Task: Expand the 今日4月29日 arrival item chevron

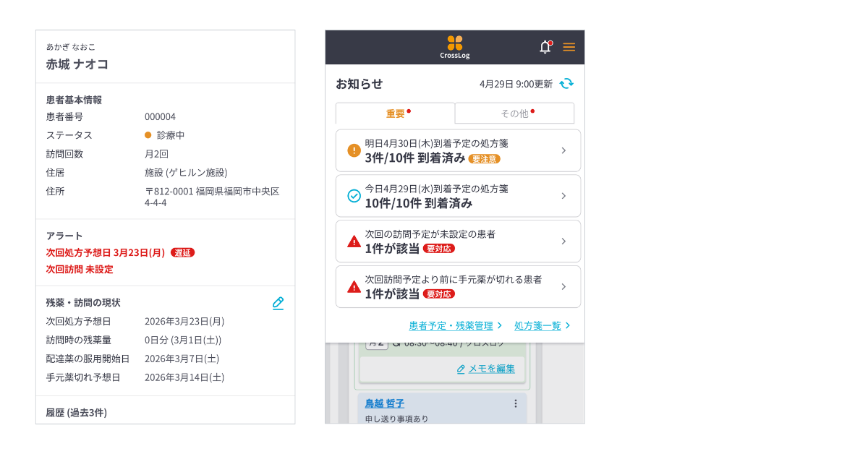Action: point(563,196)
